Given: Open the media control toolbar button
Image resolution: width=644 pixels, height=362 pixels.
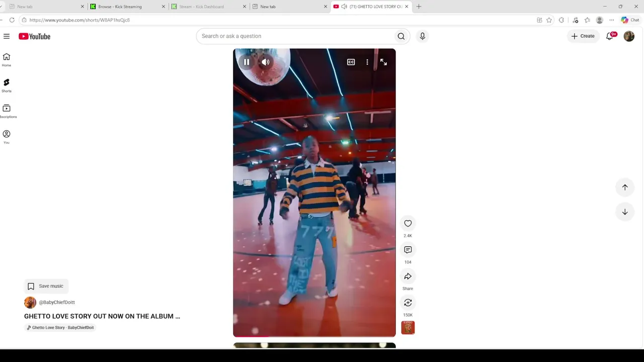Looking at the screenshot, I should click(x=576, y=20).
